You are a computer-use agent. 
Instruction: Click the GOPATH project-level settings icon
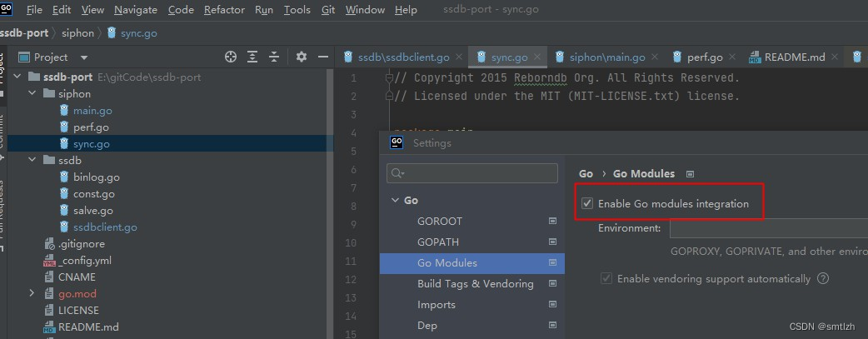coord(552,242)
